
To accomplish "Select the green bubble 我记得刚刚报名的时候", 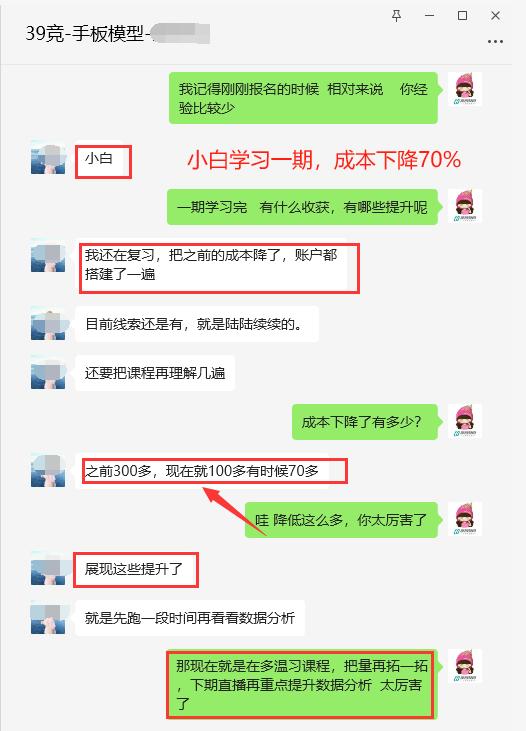I will (x=303, y=98).
